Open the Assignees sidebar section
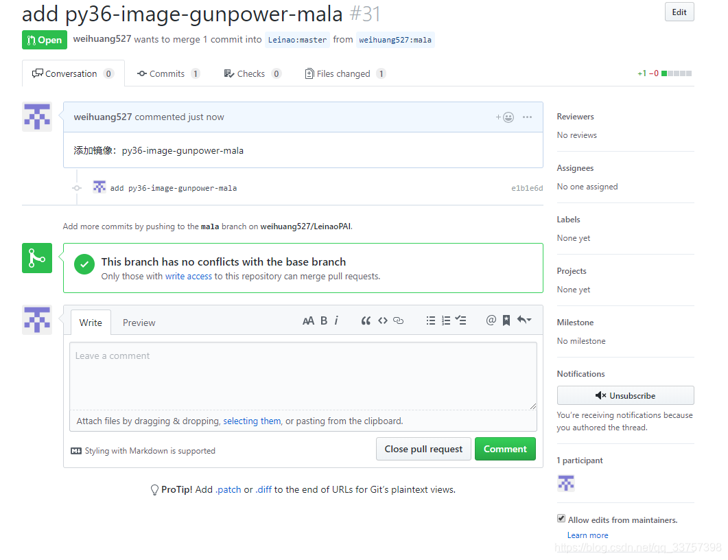The height and width of the screenshot is (560, 728). [x=575, y=168]
